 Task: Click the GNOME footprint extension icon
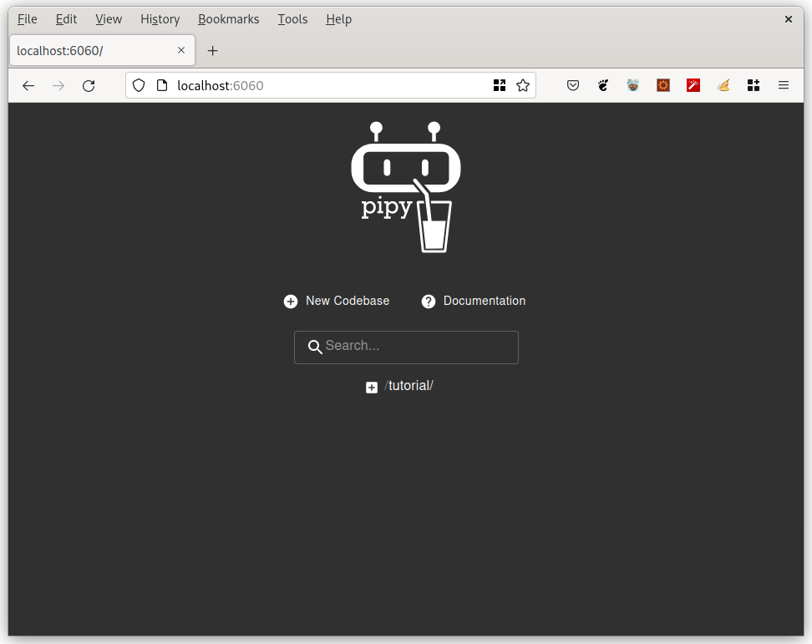click(x=602, y=84)
